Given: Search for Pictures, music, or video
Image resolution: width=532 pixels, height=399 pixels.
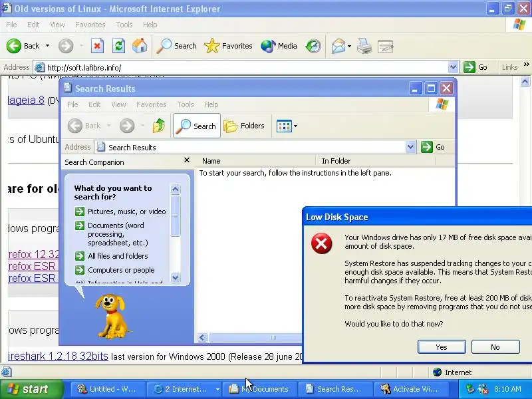Looking at the screenshot, I should click(x=120, y=211).
